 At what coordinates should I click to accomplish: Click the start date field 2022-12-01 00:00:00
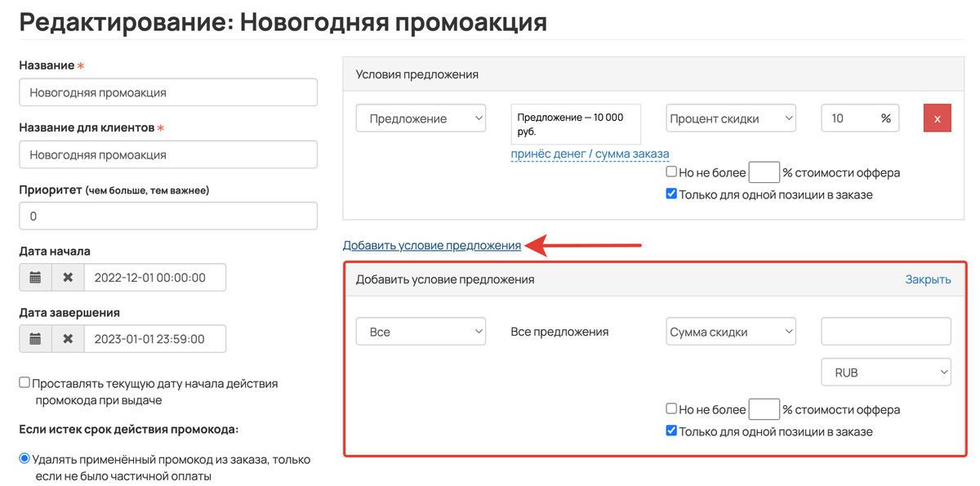pos(154,278)
